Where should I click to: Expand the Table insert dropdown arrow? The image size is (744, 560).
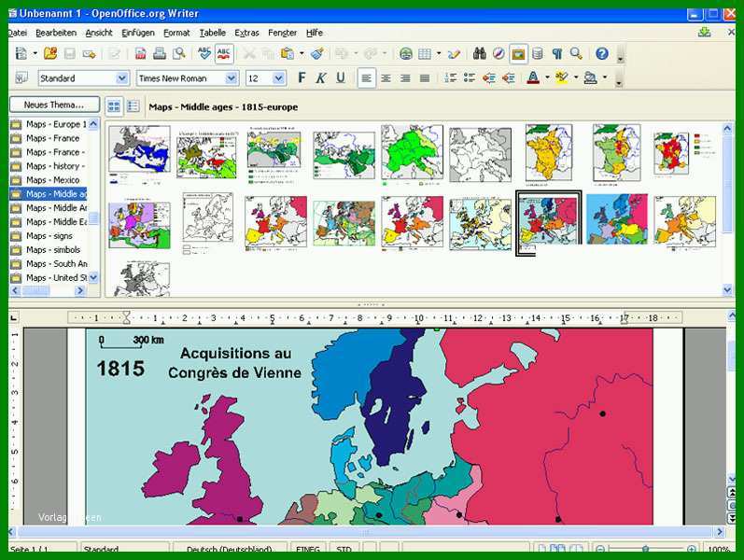click(x=439, y=53)
